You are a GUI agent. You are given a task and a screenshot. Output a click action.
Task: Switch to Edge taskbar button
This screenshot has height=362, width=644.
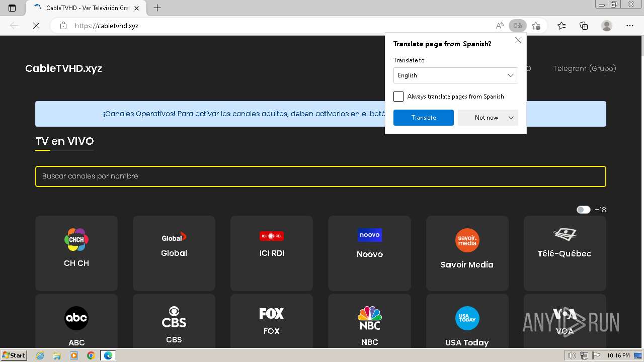[108, 355]
